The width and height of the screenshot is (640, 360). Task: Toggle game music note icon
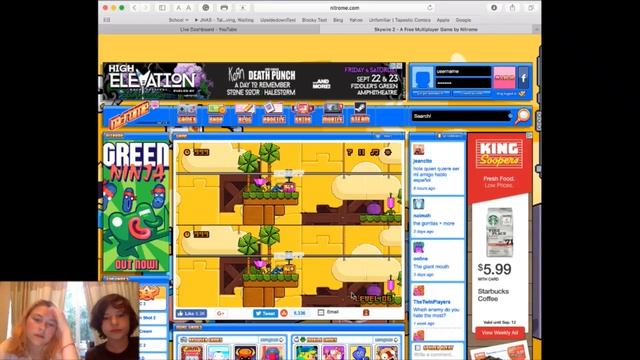[374, 152]
